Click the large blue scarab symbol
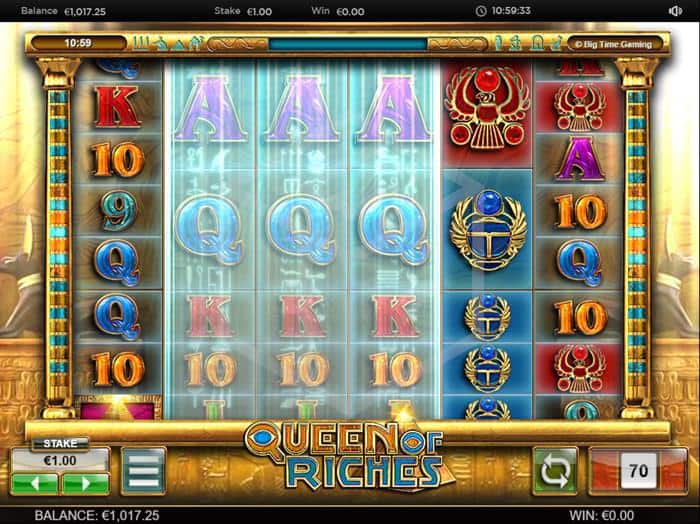This screenshot has width=700, height=524. [488, 230]
